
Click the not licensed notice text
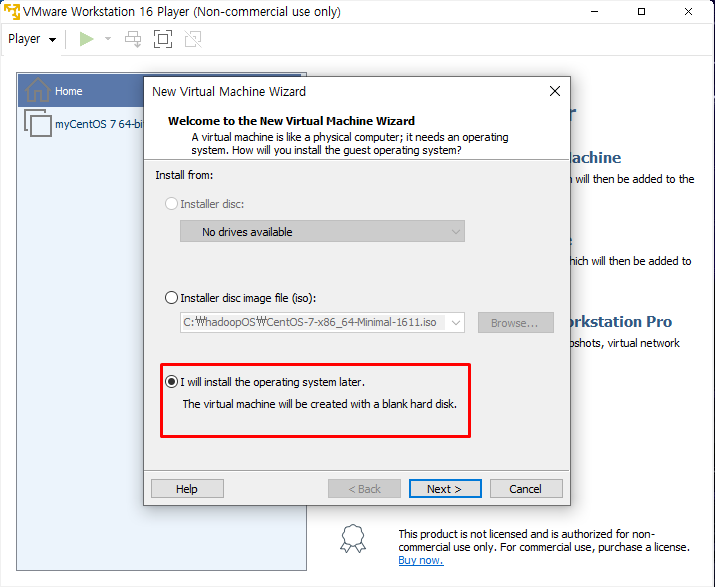click(544, 540)
